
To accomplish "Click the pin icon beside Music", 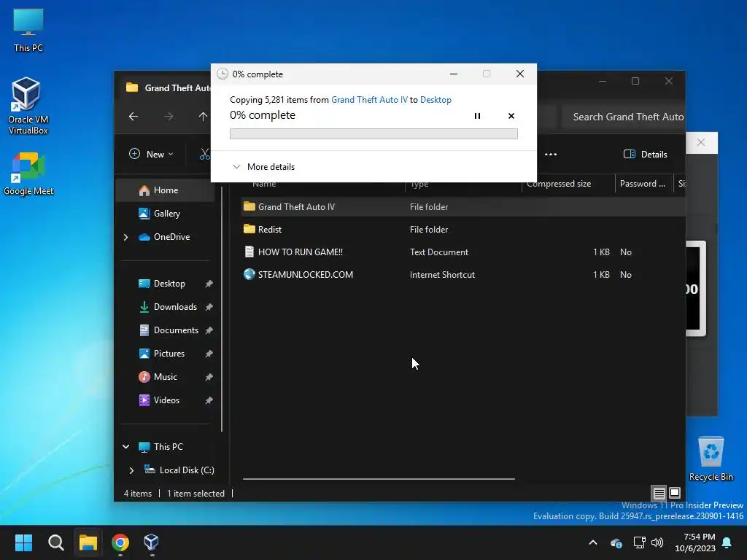I will (209, 377).
